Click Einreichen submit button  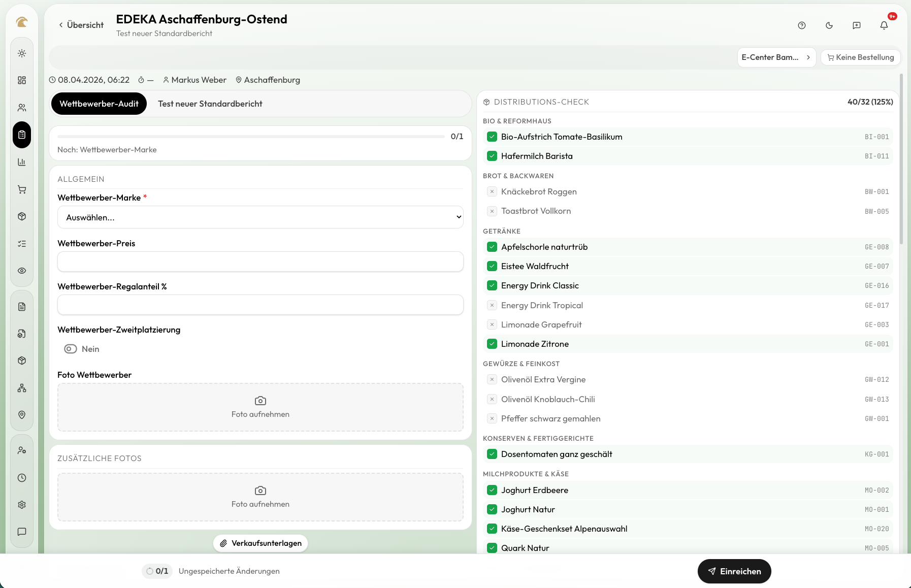(x=734, y=571)
